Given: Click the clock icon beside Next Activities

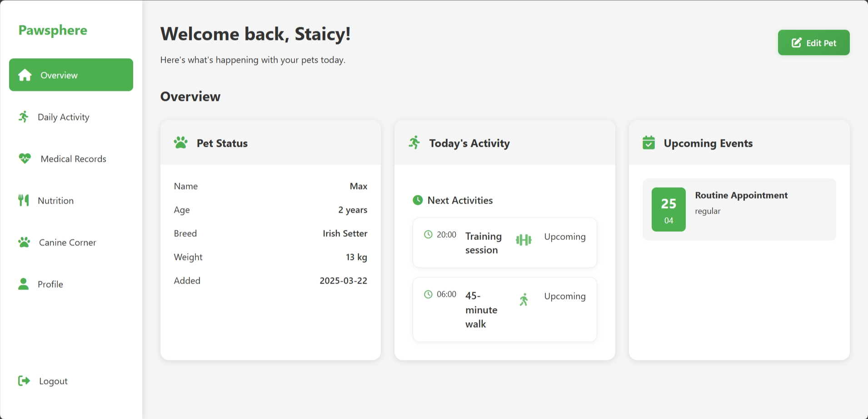Looking at the screenshot, I should tap(417, 200).
